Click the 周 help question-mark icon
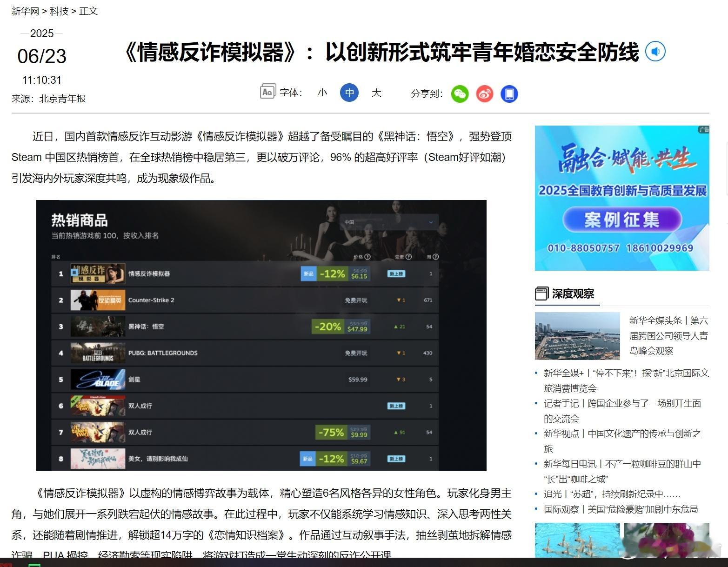728x567 pixels. (435, 257)
